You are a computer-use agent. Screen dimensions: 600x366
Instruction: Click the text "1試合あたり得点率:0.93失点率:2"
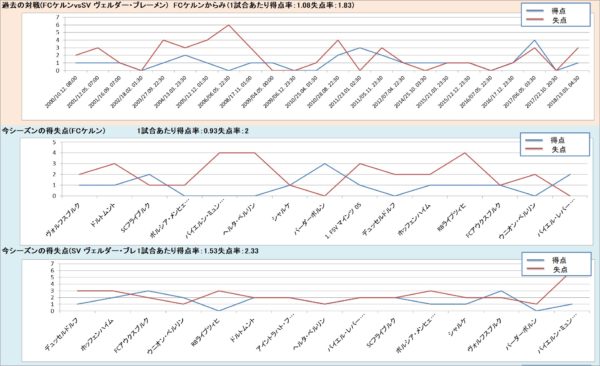point(192,131)
